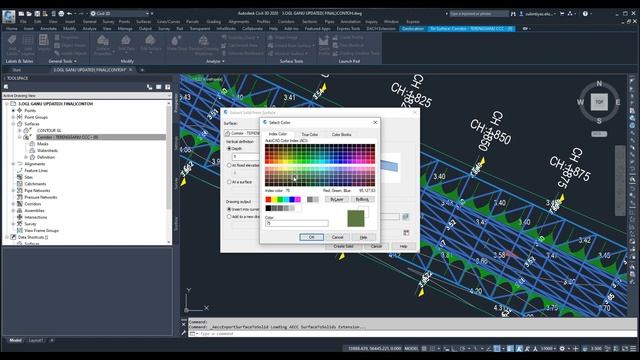Click the Color text input field
Screen dimensions: 640x360
(x=297, y=223)
